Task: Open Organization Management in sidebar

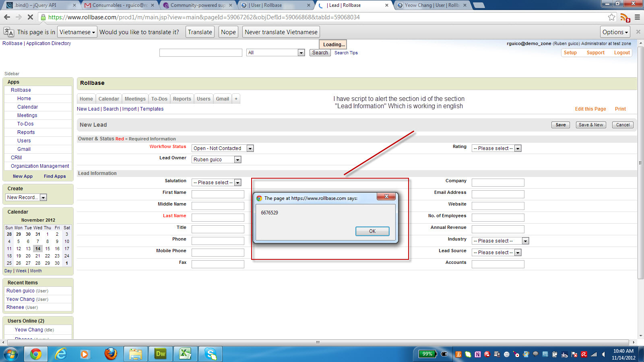Action: (40, 166)
